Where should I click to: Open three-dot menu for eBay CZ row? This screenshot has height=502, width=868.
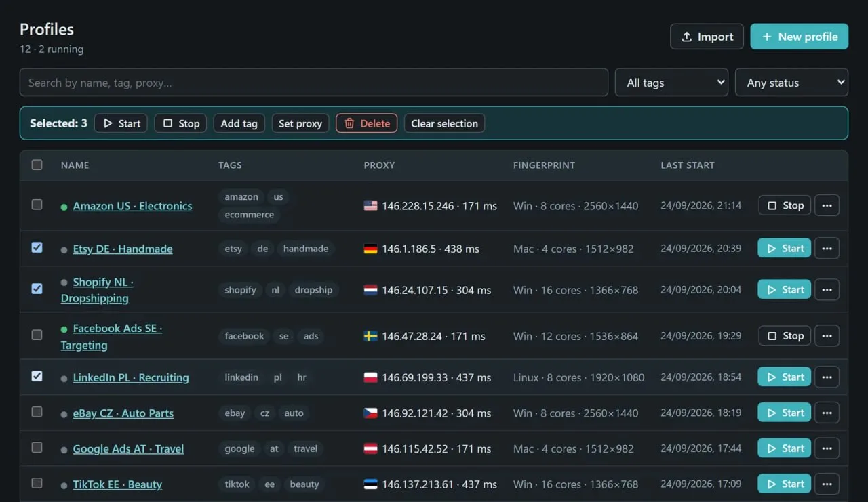coord(827,413)
